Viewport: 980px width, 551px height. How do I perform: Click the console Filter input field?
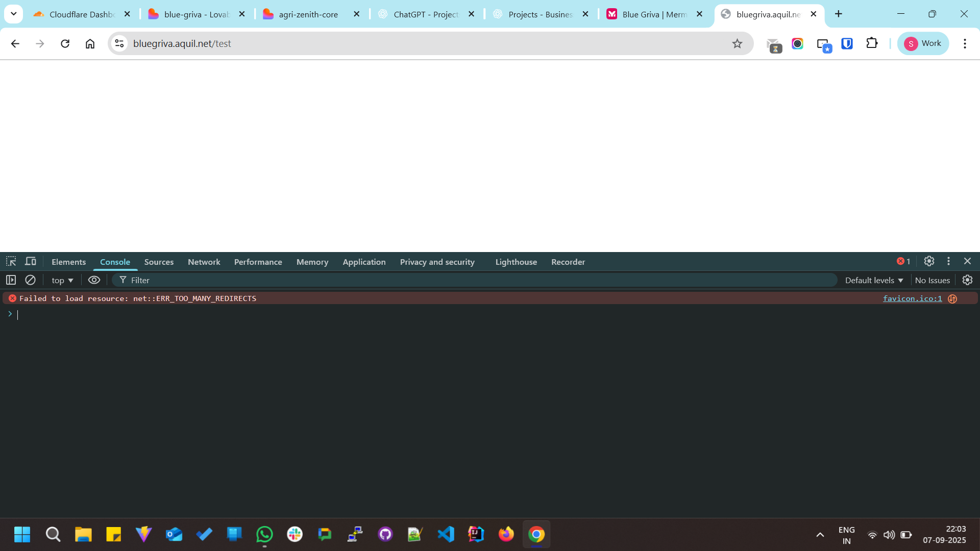pyautogui.click(x=480, y=280)
